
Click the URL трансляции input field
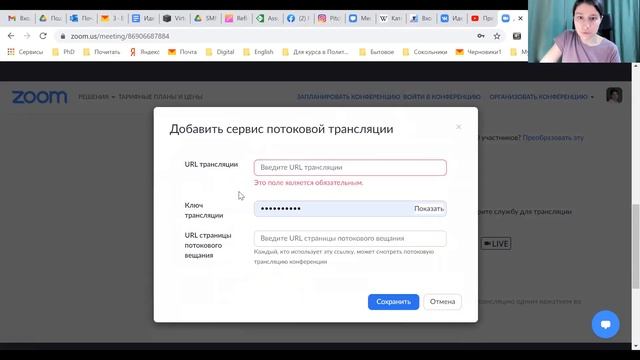[x=350, y=167]
